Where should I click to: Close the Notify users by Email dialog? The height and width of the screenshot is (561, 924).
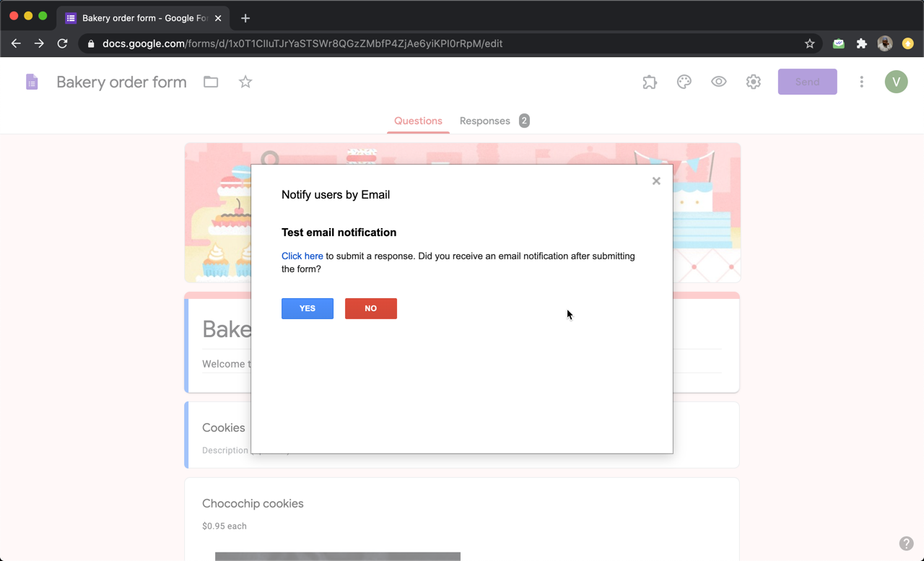655,181
